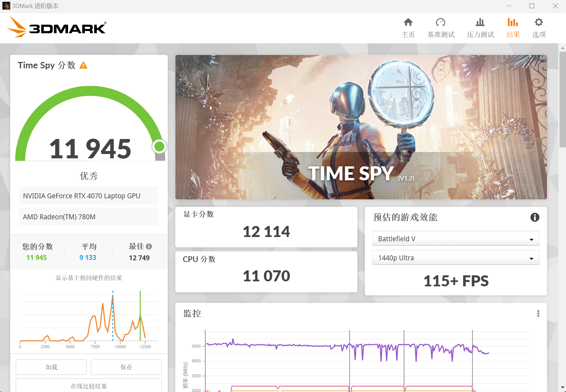Click the Time Spy banner image

(x=361, y=127)
